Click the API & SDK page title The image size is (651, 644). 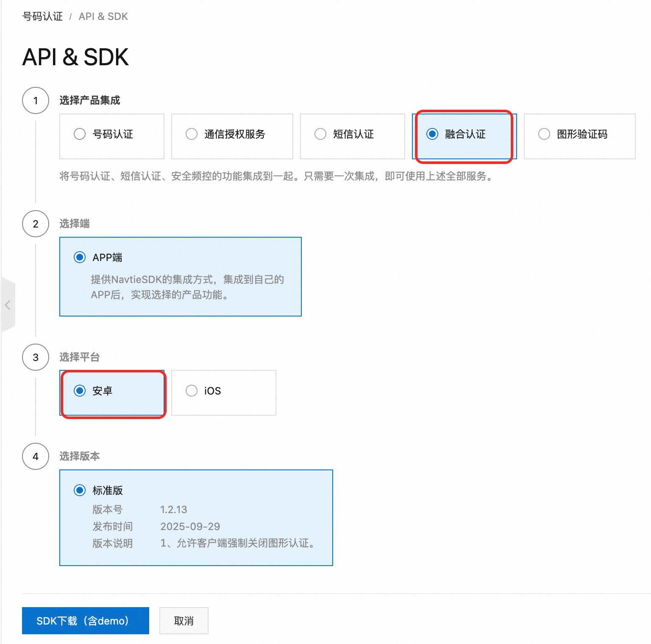[75, 57]
